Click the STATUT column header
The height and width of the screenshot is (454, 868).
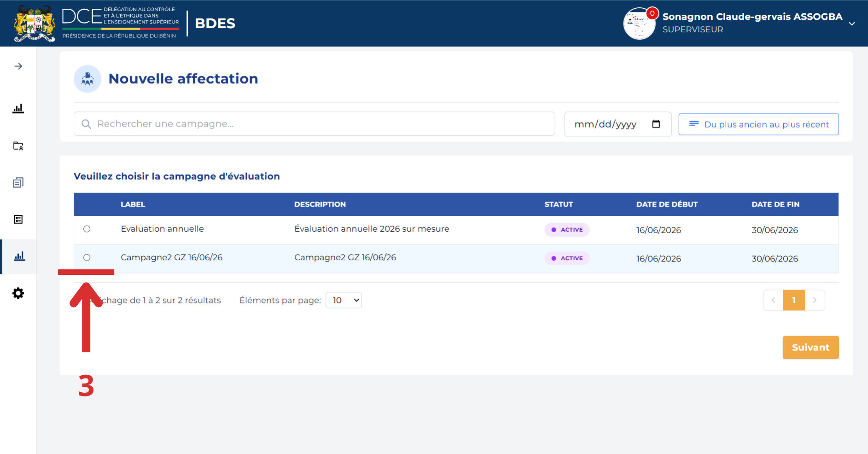pos(559,204)
